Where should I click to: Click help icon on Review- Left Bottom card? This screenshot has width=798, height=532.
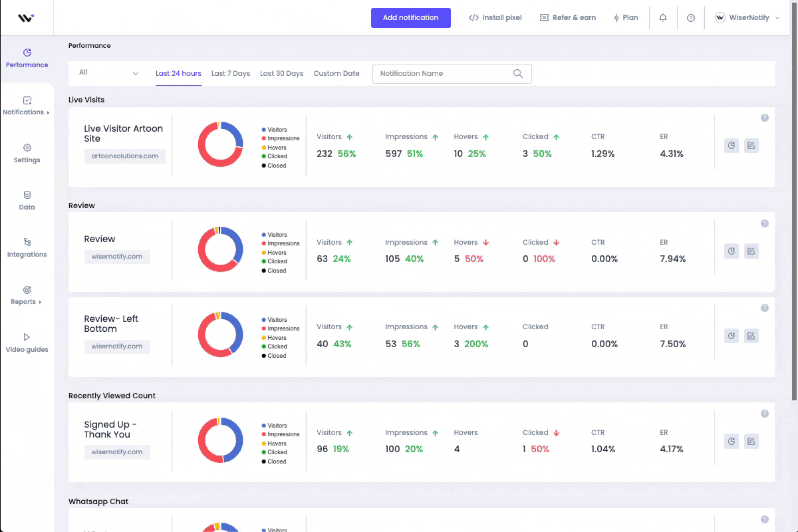765,308
